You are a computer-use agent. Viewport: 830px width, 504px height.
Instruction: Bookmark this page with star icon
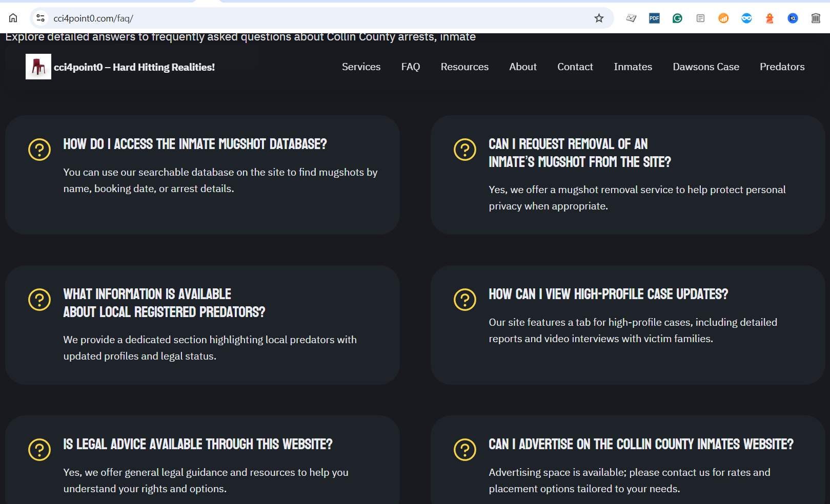[x=599, y=18]
